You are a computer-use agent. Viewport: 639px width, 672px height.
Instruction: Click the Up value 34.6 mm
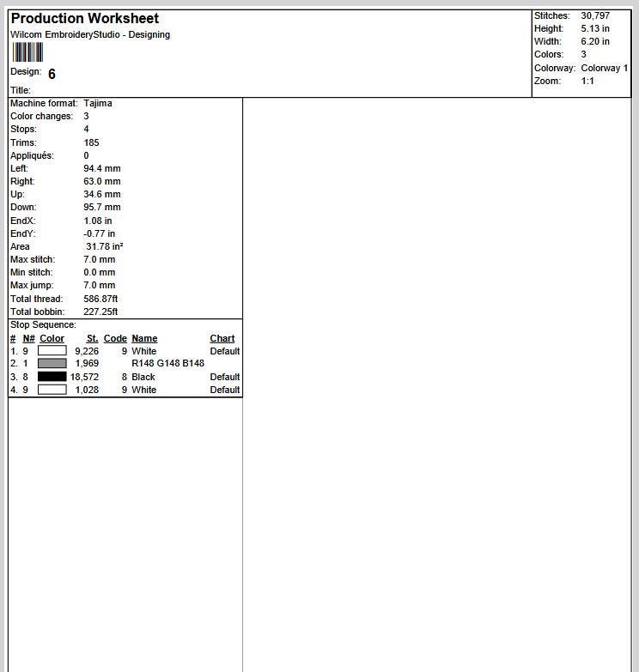pos(102,194)
